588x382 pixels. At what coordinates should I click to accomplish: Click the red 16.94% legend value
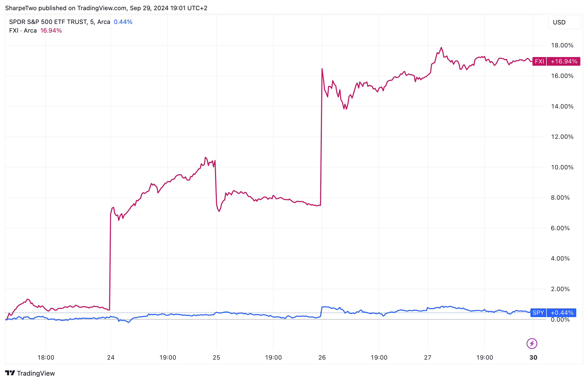coord(51,31)
